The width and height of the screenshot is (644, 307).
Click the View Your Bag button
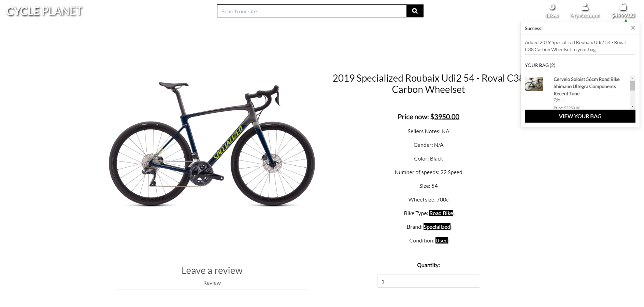point(580,116)
